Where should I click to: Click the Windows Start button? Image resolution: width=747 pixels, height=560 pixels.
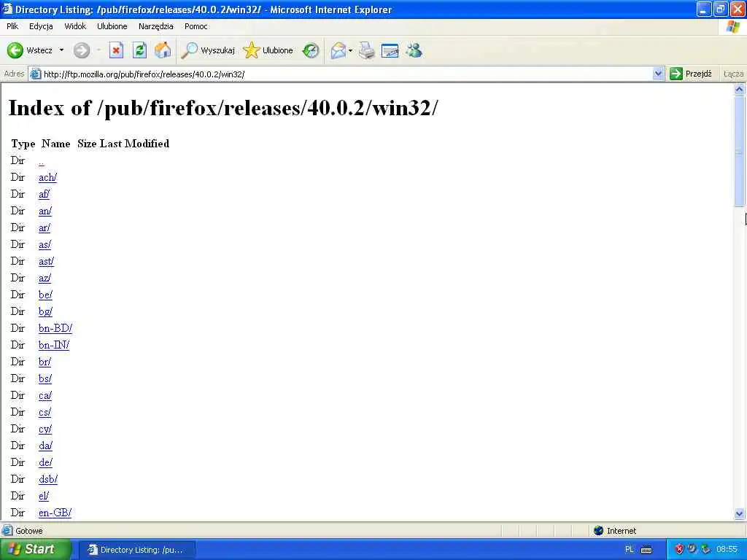coord(35,549)
